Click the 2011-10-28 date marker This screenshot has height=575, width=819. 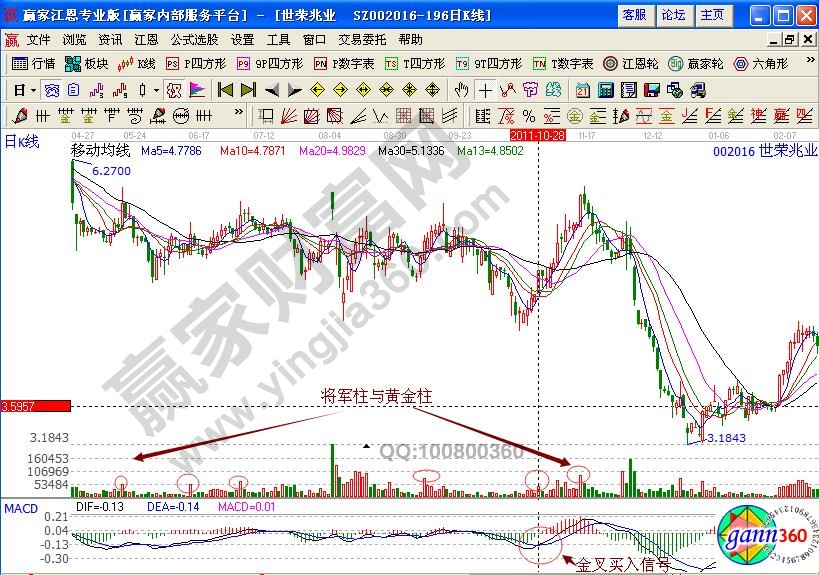537,135
